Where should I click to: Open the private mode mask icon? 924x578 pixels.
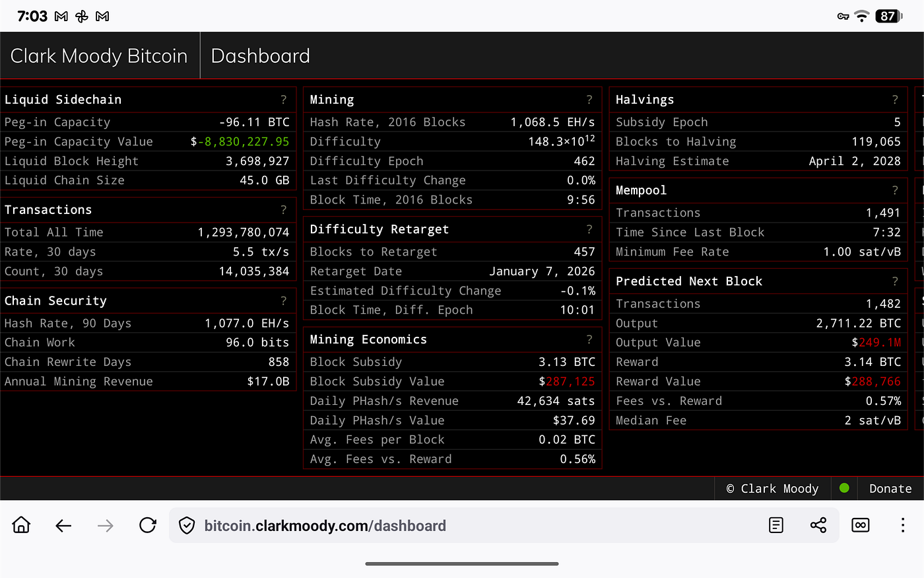click(861, 525)
